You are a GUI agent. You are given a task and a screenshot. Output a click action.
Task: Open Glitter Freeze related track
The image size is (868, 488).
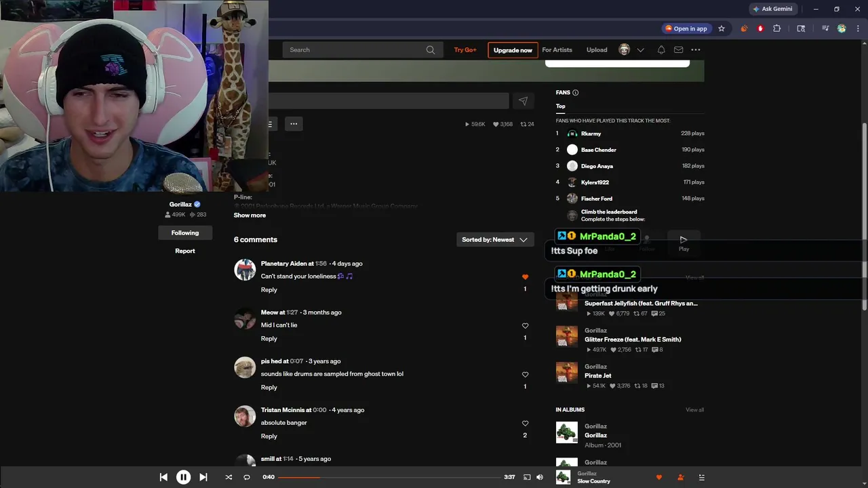click(633, 340)
